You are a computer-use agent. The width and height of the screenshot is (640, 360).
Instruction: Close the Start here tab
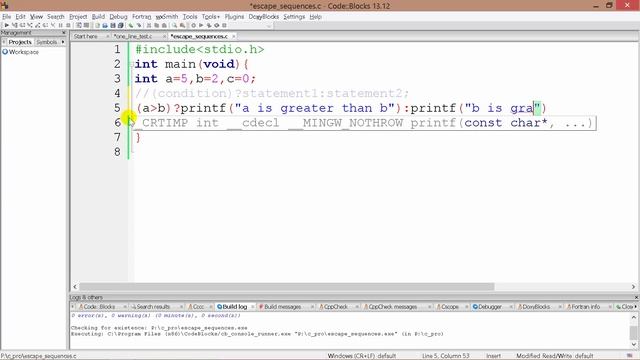107,36
